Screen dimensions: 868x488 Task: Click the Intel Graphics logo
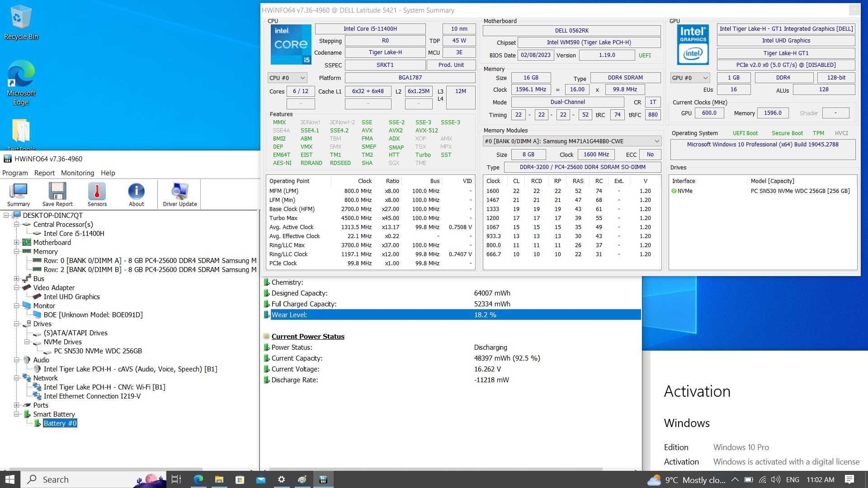[x=693, y=44]
